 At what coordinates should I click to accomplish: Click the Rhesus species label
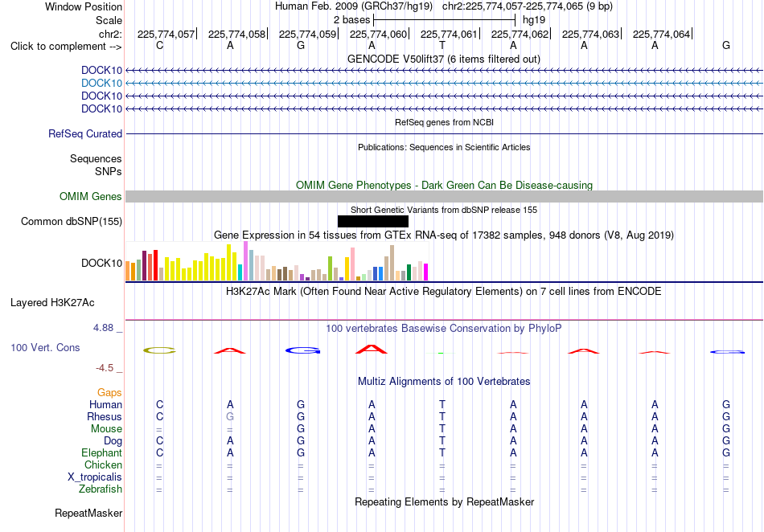(105, 417)
